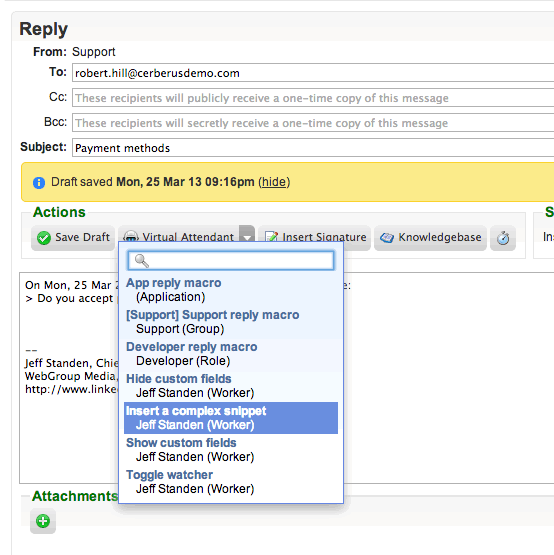Click Insert Signature button
The image size is (554, 555).
(315, 237)
